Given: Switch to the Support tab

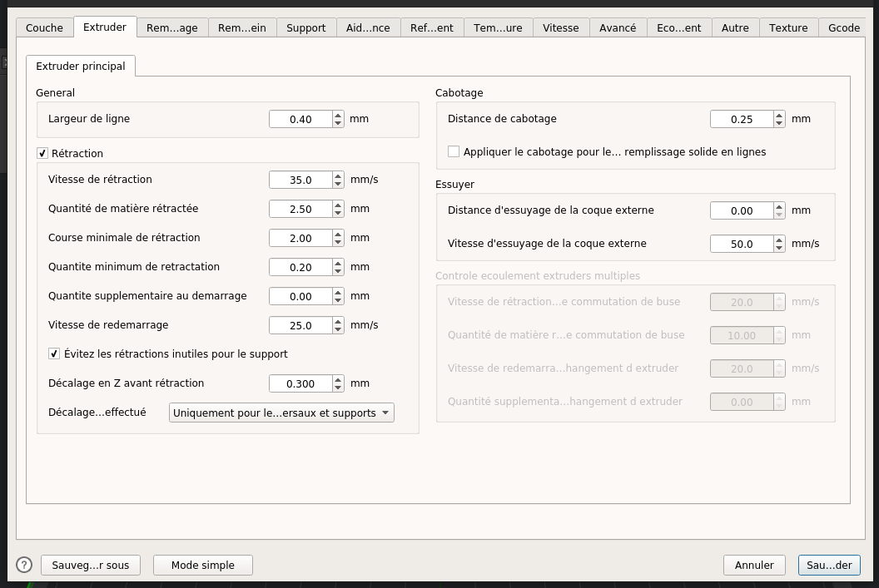Looking at the screenshot, I should [x=305, y=27].
